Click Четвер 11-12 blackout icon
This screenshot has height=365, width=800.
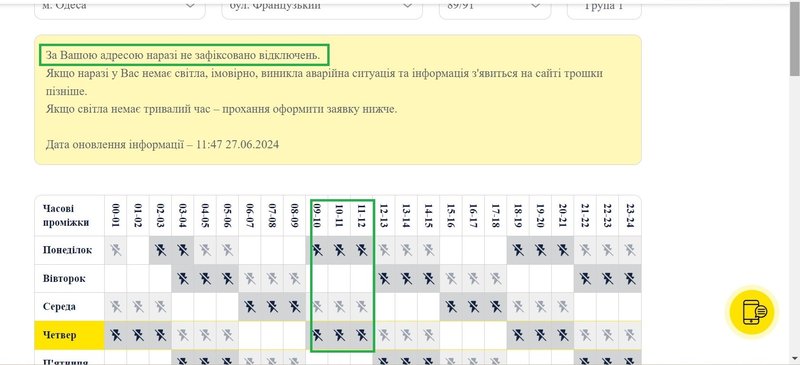362,335
